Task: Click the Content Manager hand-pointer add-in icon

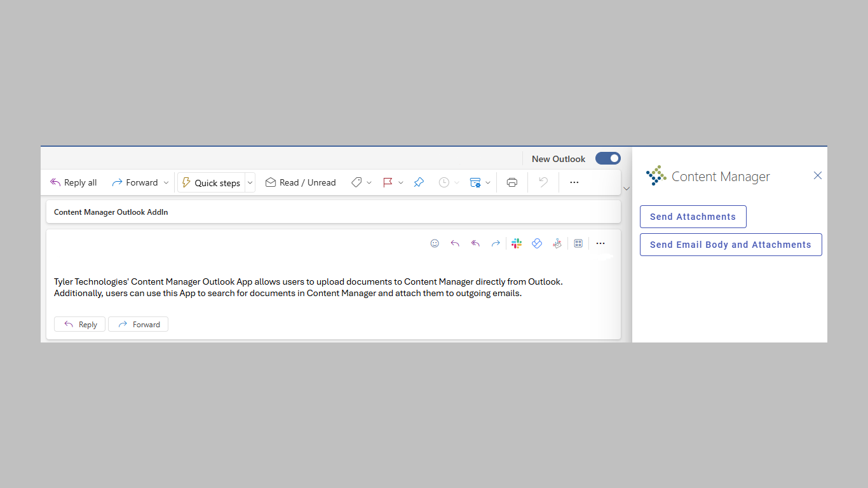Action: click(x=557, y=243)
